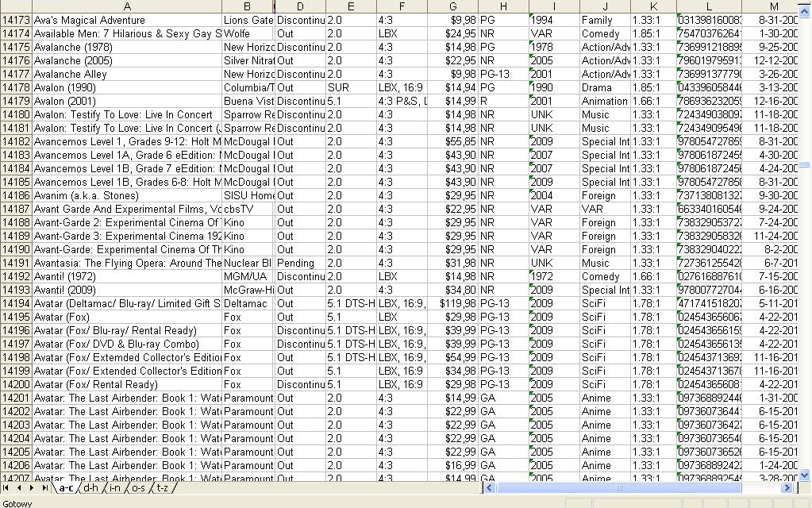Click the horizontal scrollbar left arrow

490,488
